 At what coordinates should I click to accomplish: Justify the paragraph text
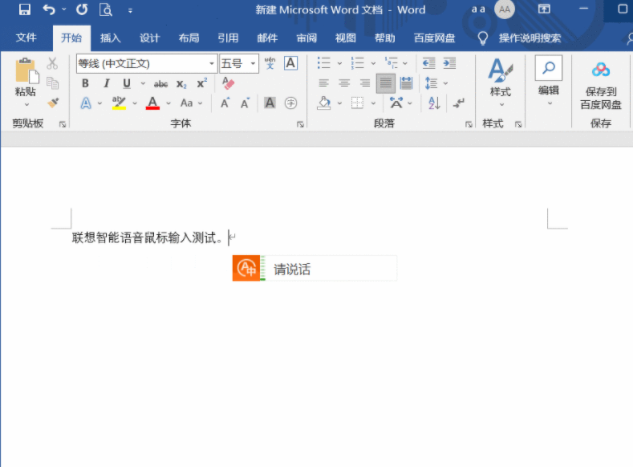coord(386,83)
